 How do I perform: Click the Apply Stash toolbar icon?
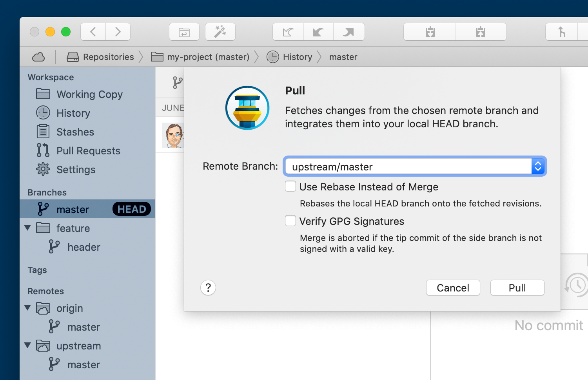pyautogui.click(x=481, y=32)
